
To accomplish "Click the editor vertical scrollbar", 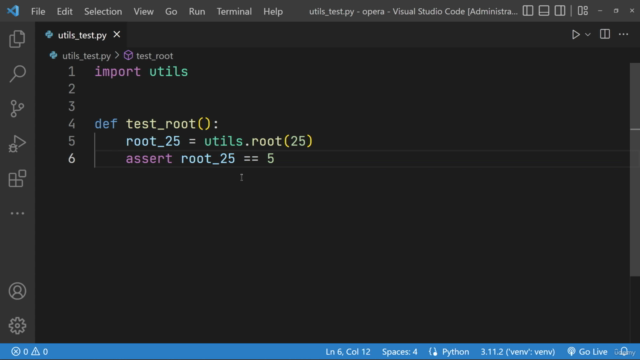I will pyautogui.click(x=635, y=169).
